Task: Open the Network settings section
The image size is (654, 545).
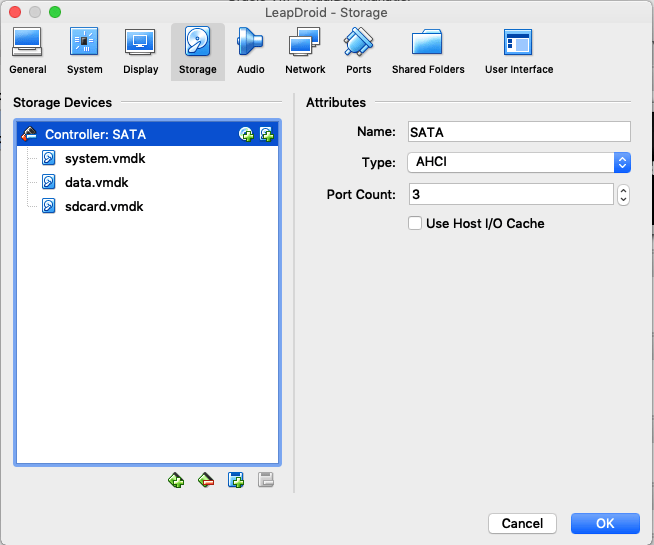Action: coord(305,51)
